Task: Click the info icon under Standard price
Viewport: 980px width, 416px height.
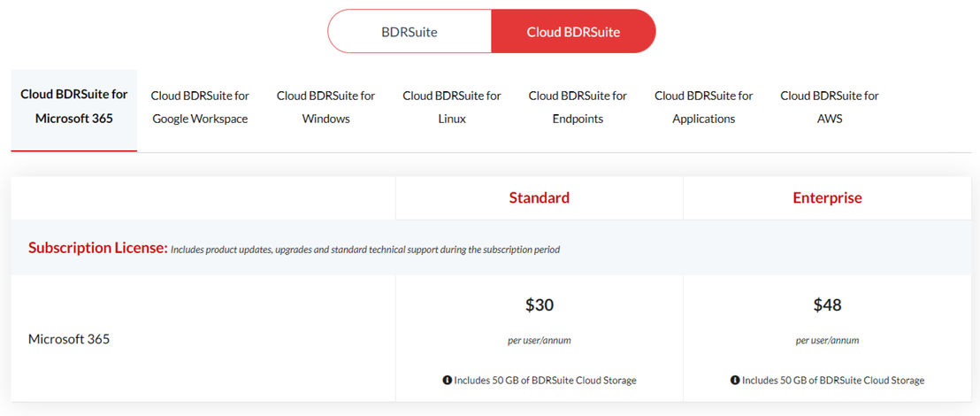Action: 447,380
